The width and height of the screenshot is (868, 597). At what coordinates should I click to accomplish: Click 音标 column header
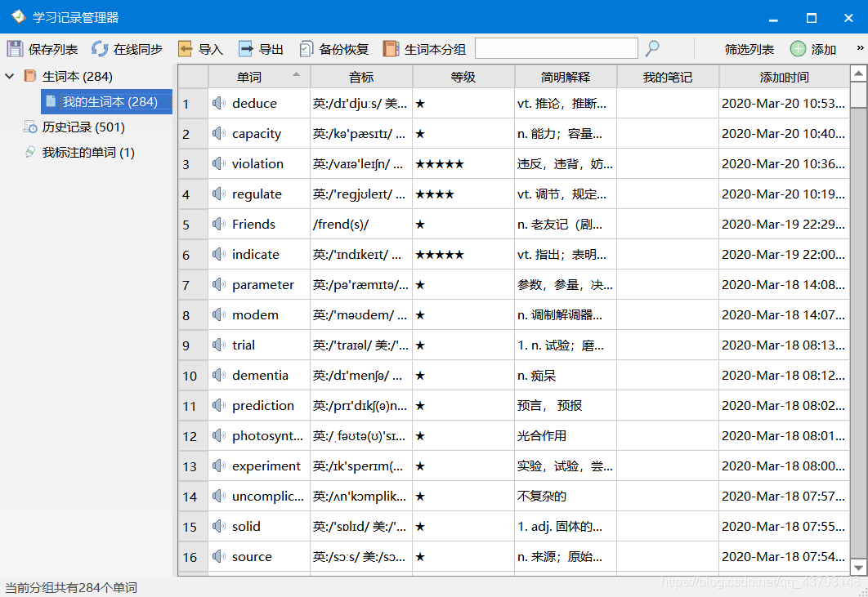click(x=361, y=76)
